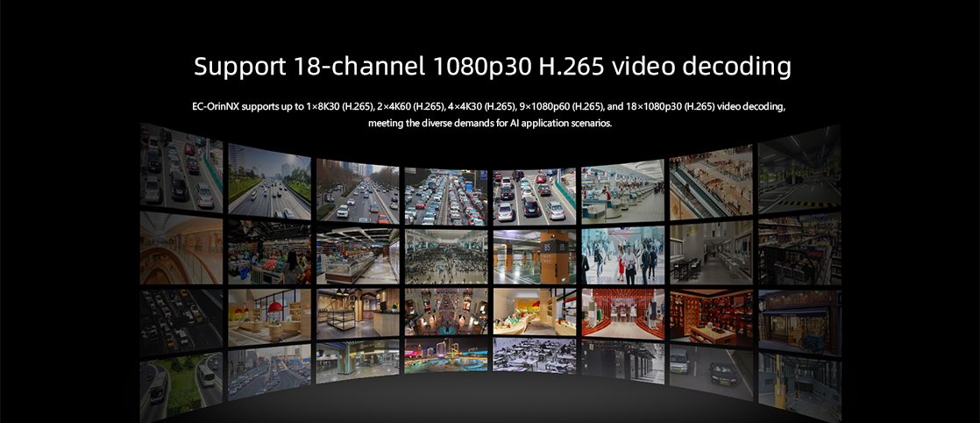Viewport: 980px width, 423px height.
Task: Open the mall atrium overhead view tile
Action: pos(446,312)
